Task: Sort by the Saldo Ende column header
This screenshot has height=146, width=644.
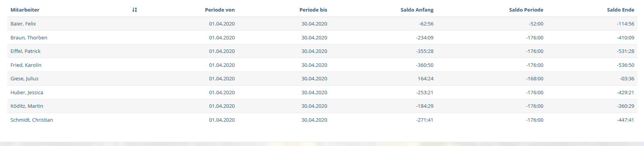Action: click(x=620, y=10)
